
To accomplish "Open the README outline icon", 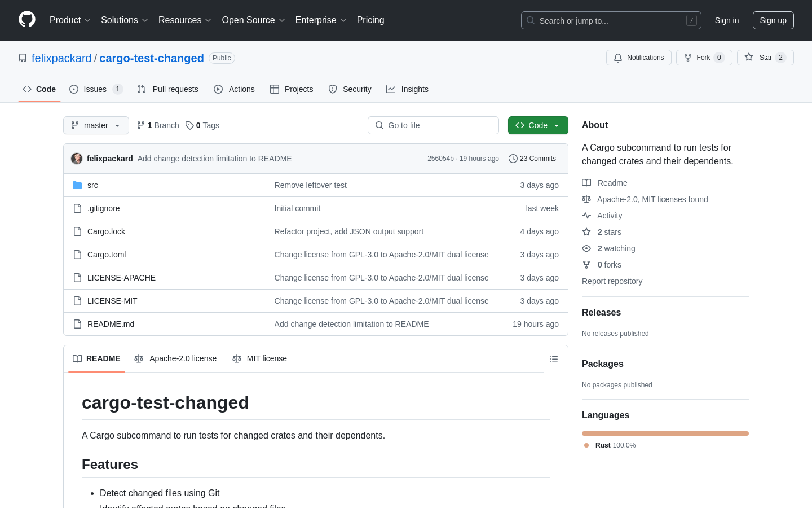I will coord(554,359).
